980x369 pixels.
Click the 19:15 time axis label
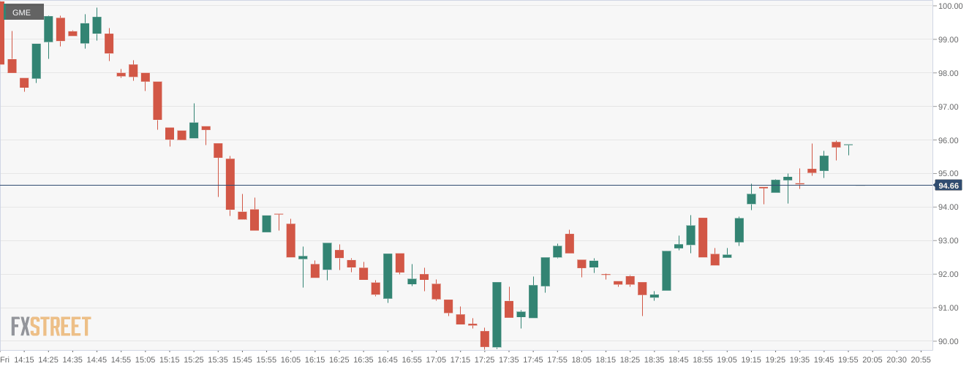coord(751,360)
